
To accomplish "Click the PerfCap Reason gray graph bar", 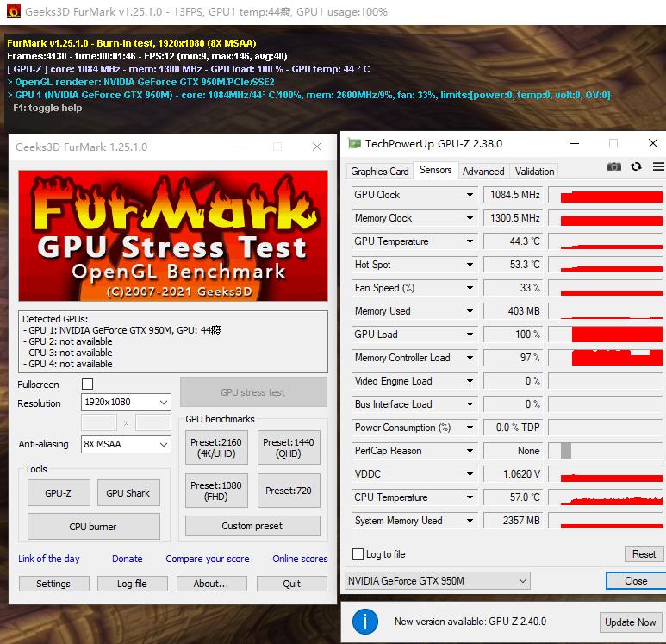I will (x=566, y=451).
